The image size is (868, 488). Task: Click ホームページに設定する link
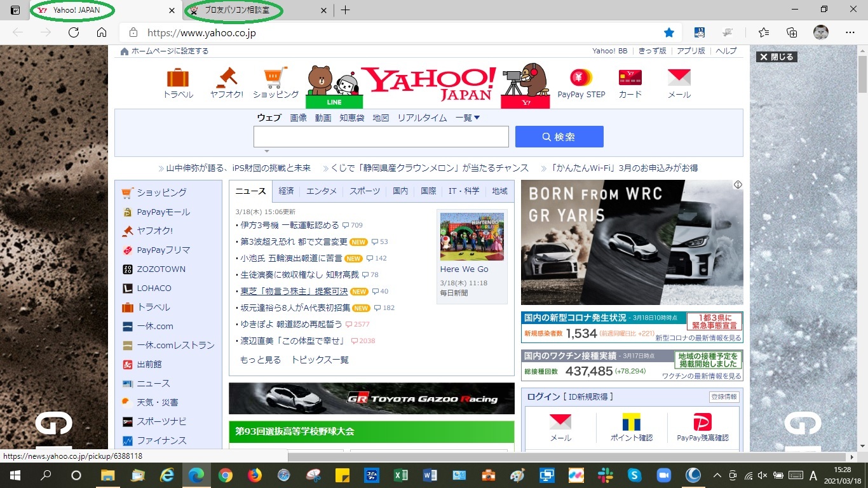(x=170, y=51)
